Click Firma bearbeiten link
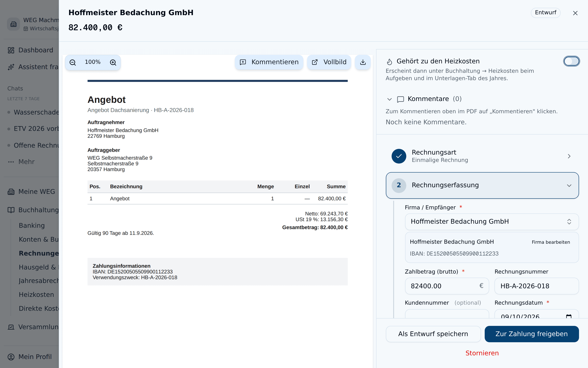The width and height of the screenshot is (588, 368). coord(551,242)
